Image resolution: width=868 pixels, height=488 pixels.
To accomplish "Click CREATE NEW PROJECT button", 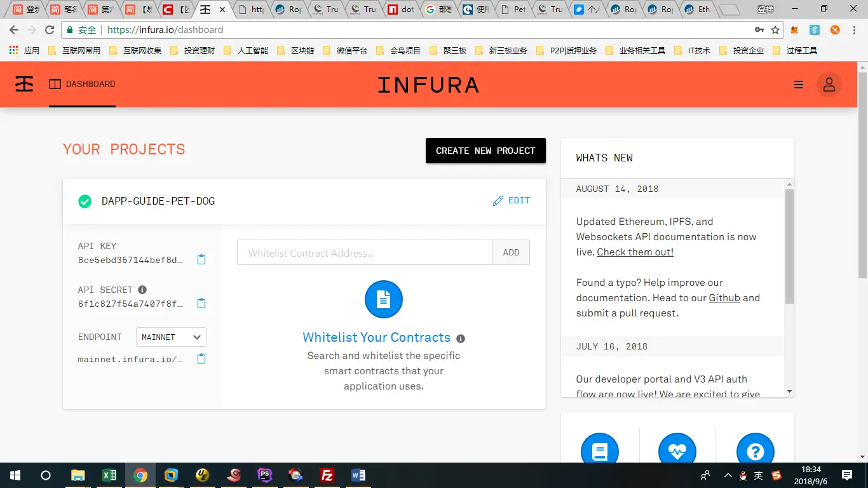I will 485,151.
